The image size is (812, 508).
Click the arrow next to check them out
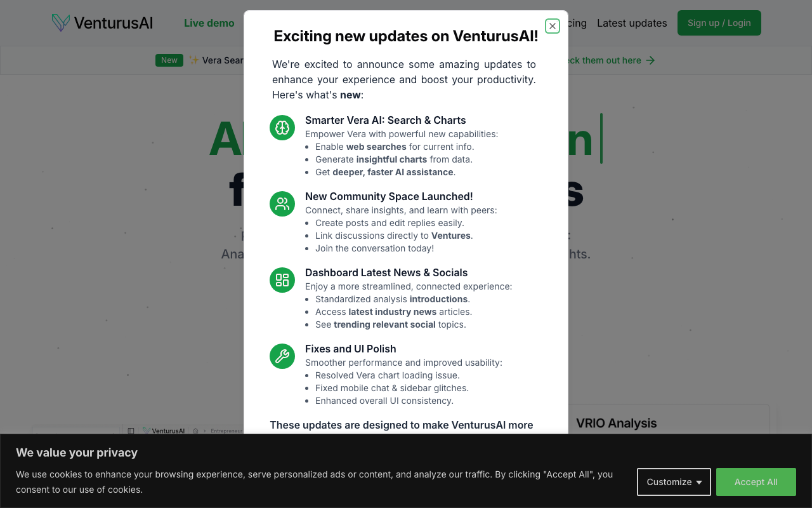650,60
